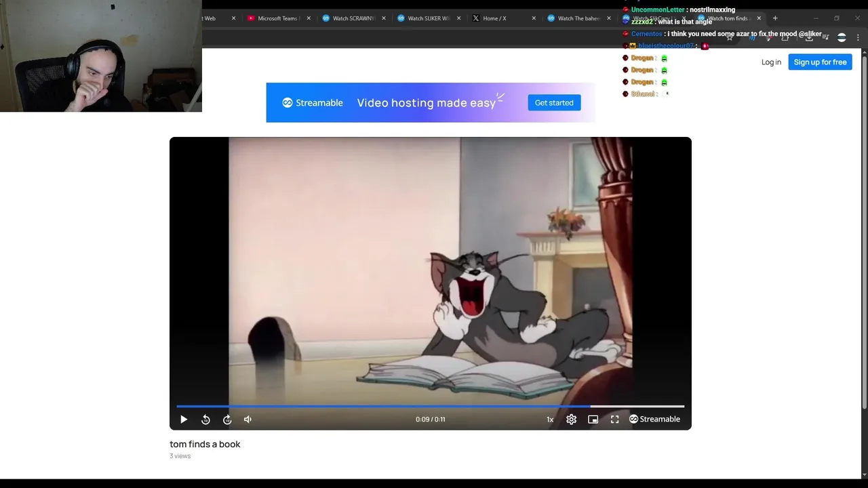
Task: Seek using the video progress bar
Action: point(431,407)
